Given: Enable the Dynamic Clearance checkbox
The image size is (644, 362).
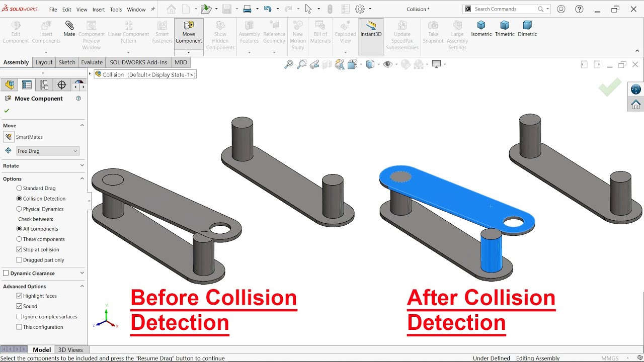Looking at the screenshot, I should click(6, 273).
